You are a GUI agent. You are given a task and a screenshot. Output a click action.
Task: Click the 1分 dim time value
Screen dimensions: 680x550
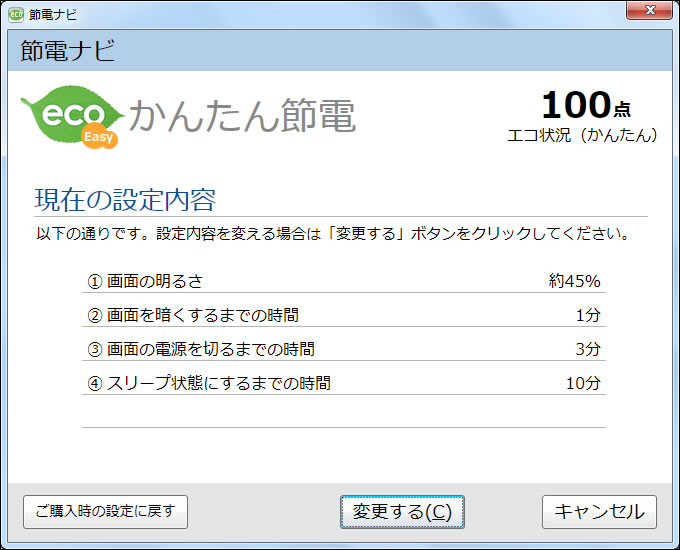[588, 315]
